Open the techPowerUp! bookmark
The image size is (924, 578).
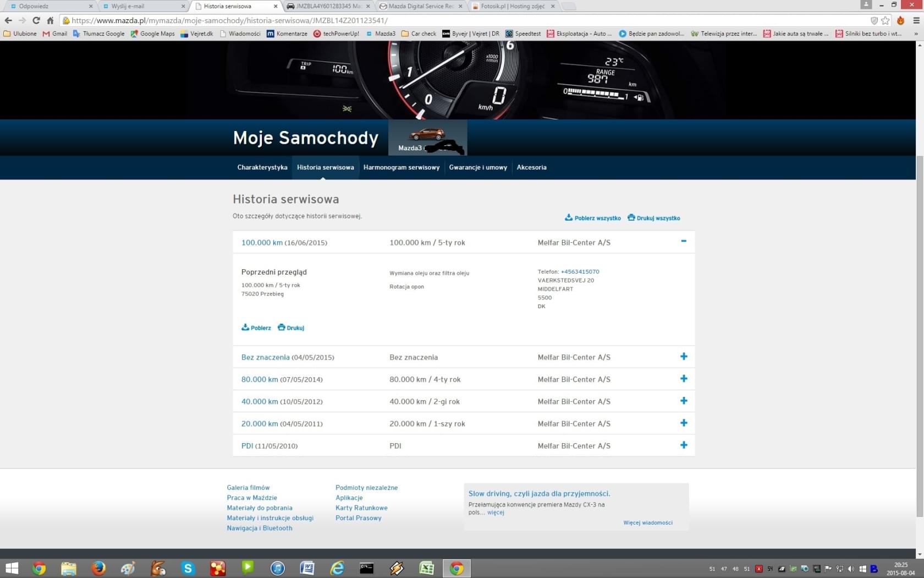click(x=336, y=34)
